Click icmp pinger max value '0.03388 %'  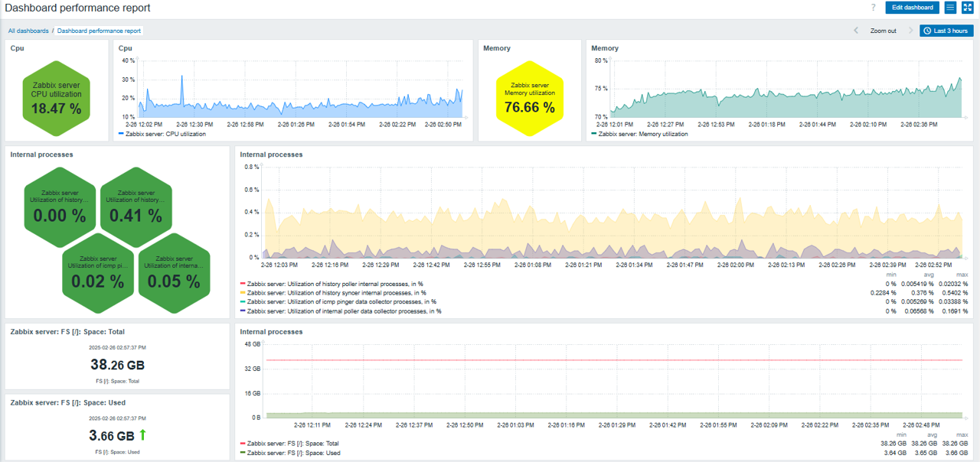click(953, 302)
